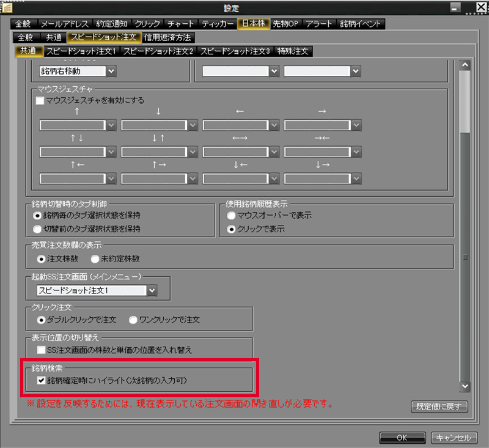Viewport: 489px width, 448px height.
Task: Select third-row 共通 tab
Action: coord(28,51)
